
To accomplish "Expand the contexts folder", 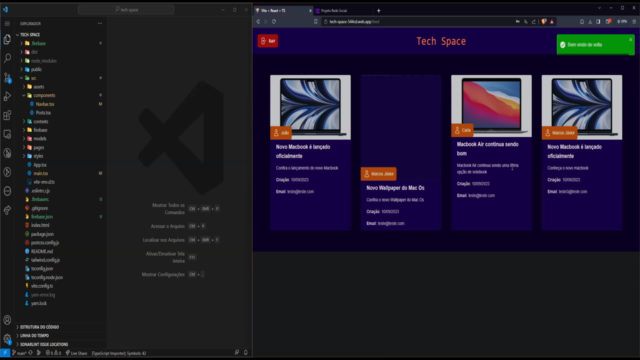I will tap(40, 122).
